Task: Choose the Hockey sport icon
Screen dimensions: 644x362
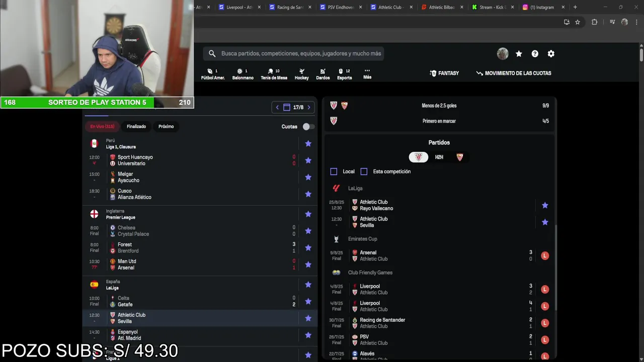Action: click(301, 74)
